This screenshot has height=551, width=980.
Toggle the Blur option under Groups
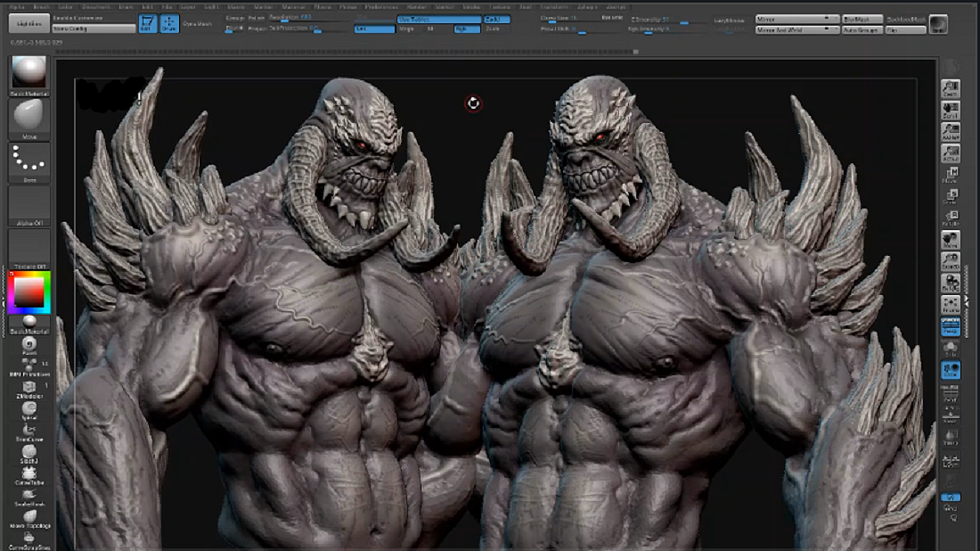233,29
